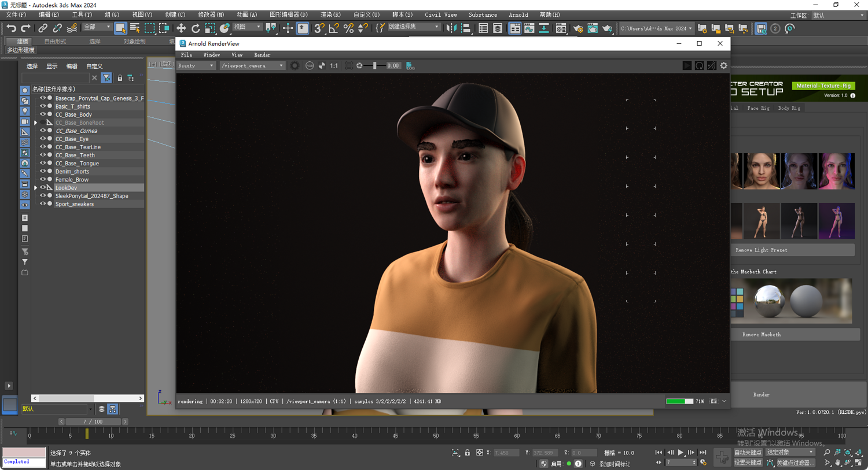Open the project path dropdown
The image size is (868, 470).
[x=656, y=28]
